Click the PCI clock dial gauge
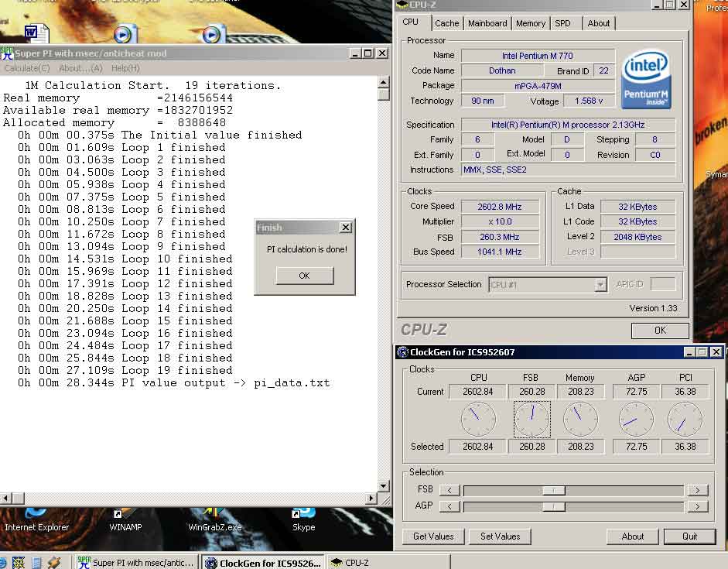 (685, 420)
